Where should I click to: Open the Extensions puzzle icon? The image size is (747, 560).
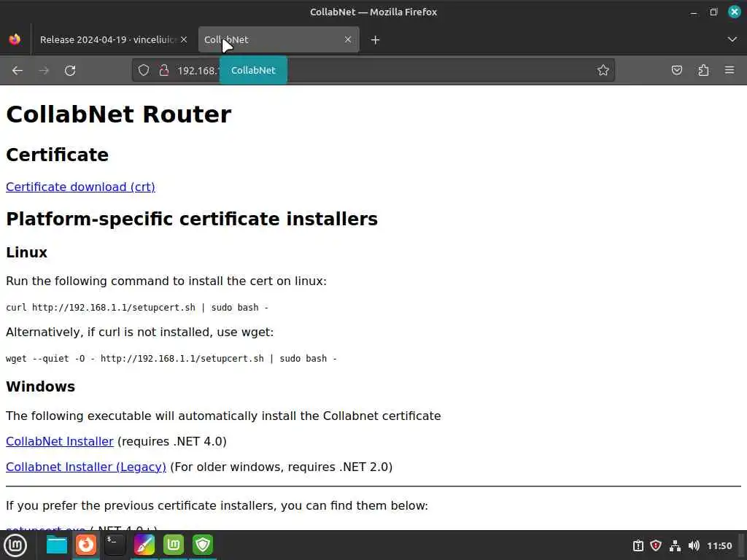point(703,71)
